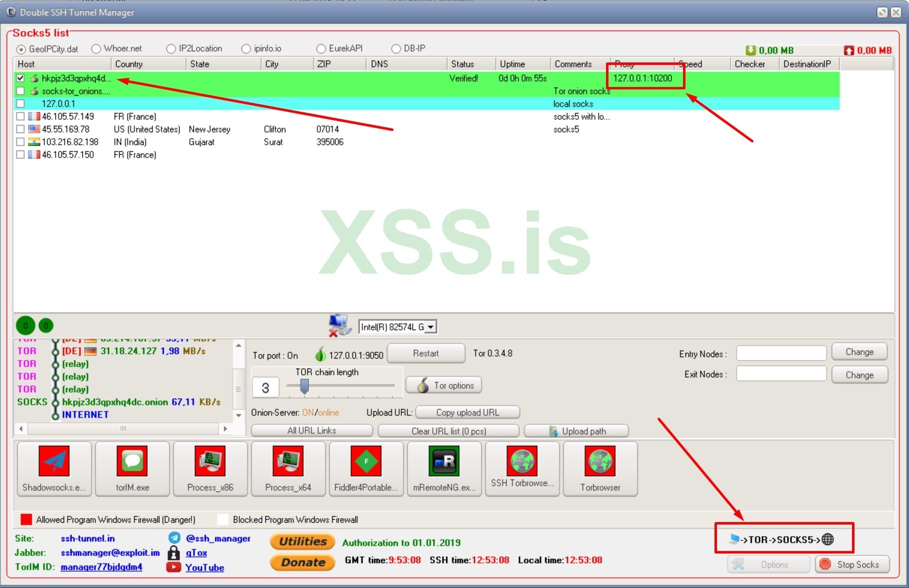This screenshot has width=909, height=588.
Task: Click the US flag for 45.55.169.78
Action: [x=34, y=129]
